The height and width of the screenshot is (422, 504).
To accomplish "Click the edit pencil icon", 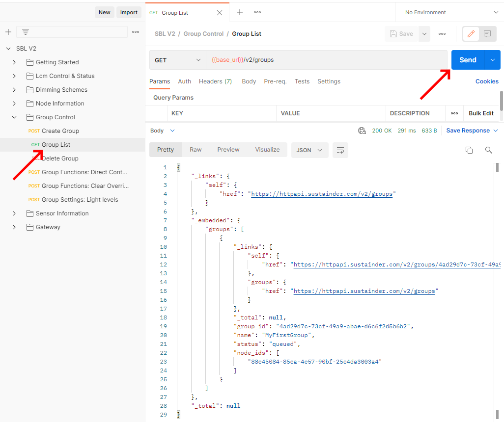I will 471,34.
